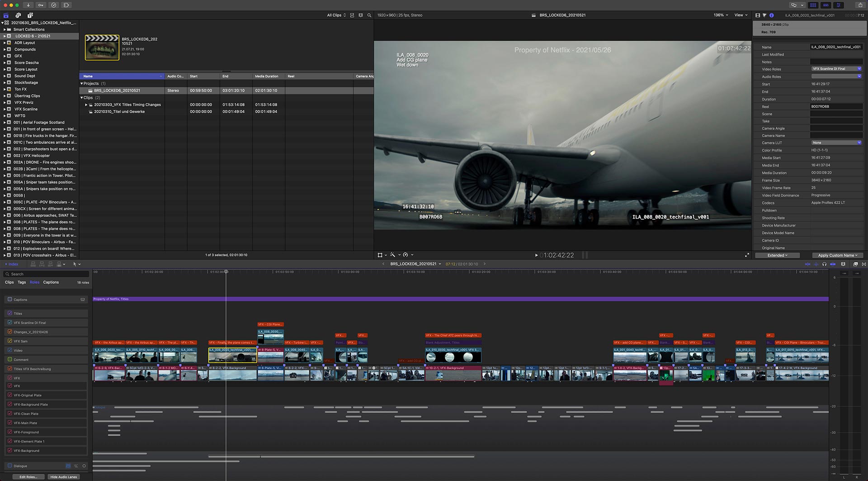This screenshot has height=481, width=868.
Task: Expand 20210303_VFX Titles Timing Changes clip
Action: tap(86, 105)
